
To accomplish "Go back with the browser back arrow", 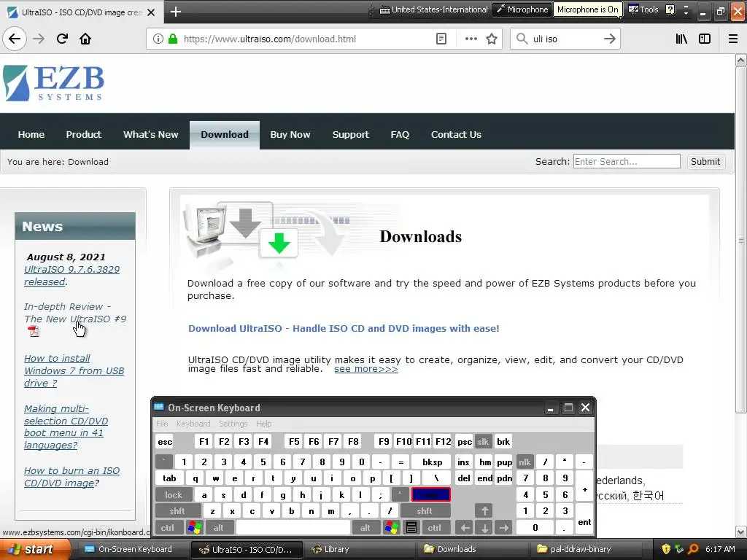I will point(15,39).
